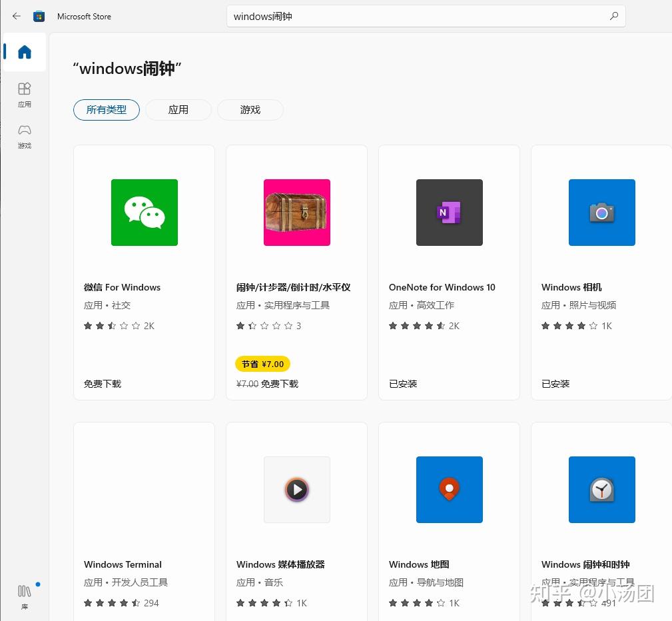This screenshot has width=672, height=621.
Task: Click the WeChat green app icon
Action: tap(145, 213)
